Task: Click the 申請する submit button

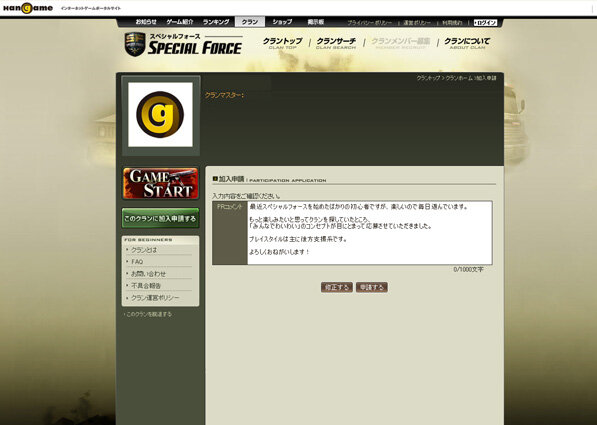Action: 372,287
